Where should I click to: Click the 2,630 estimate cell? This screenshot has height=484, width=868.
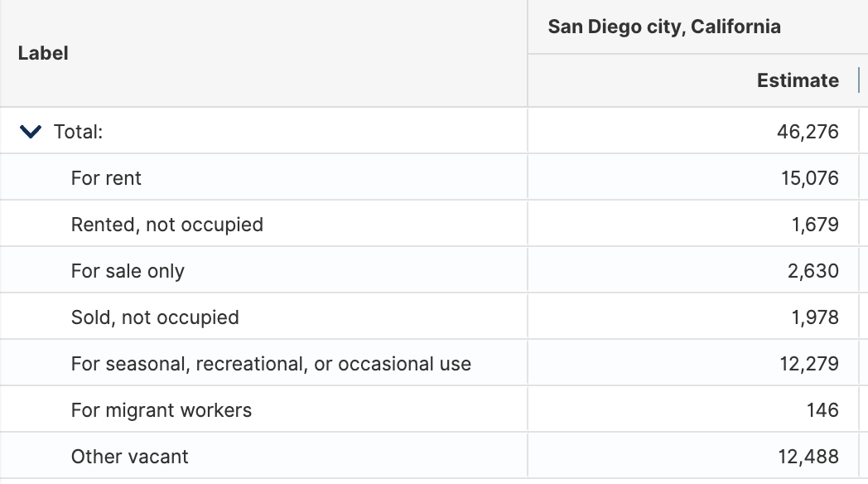tap(813, 271)
